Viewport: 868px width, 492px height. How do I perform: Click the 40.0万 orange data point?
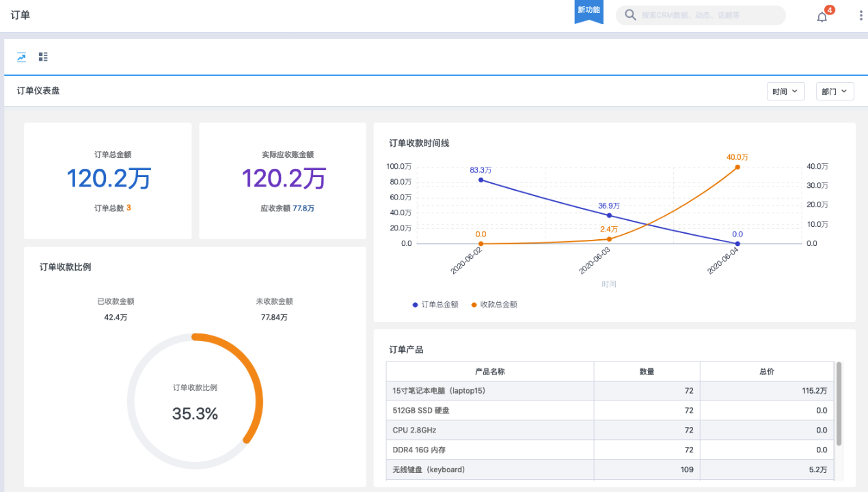737,167
